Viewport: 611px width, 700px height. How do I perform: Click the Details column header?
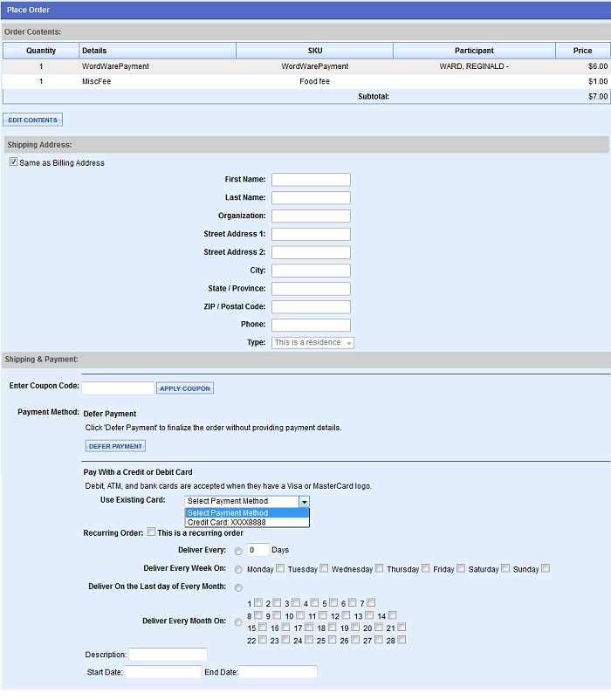click(x=157, y=51)
